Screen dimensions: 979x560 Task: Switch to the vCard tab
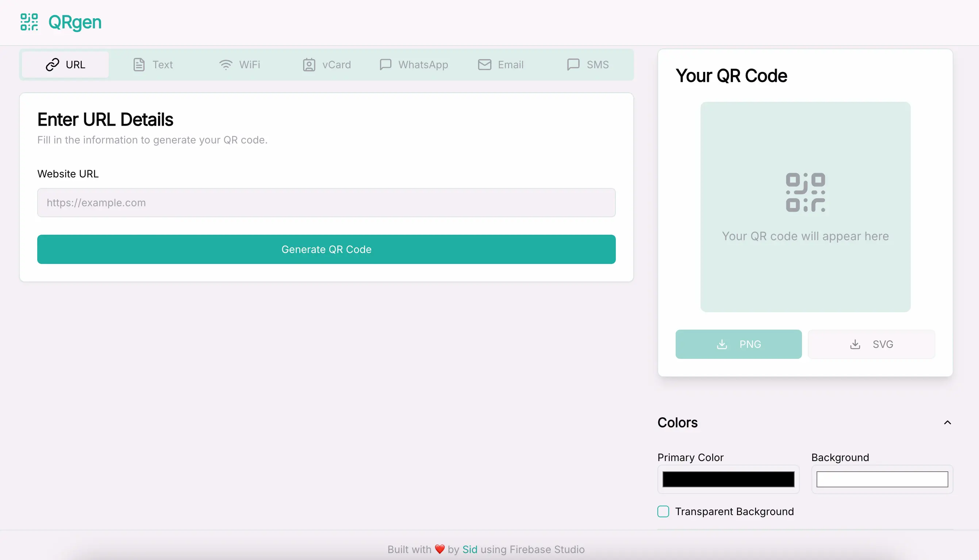326,65
